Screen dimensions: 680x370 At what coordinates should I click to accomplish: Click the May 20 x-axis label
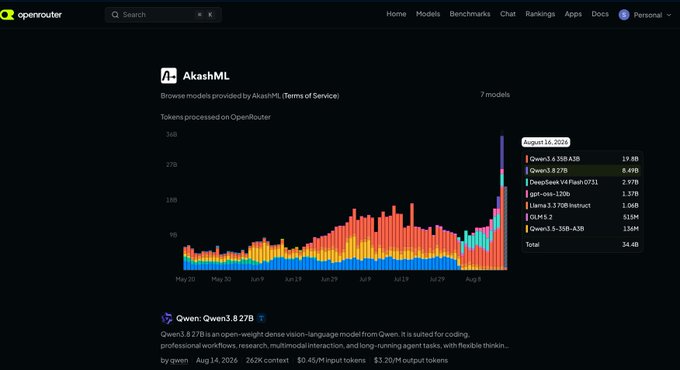185,279
